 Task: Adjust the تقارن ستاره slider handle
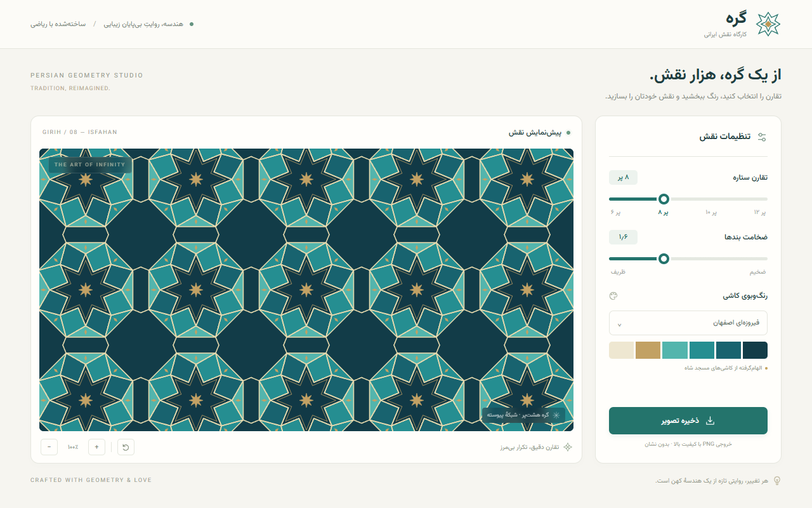664,199
